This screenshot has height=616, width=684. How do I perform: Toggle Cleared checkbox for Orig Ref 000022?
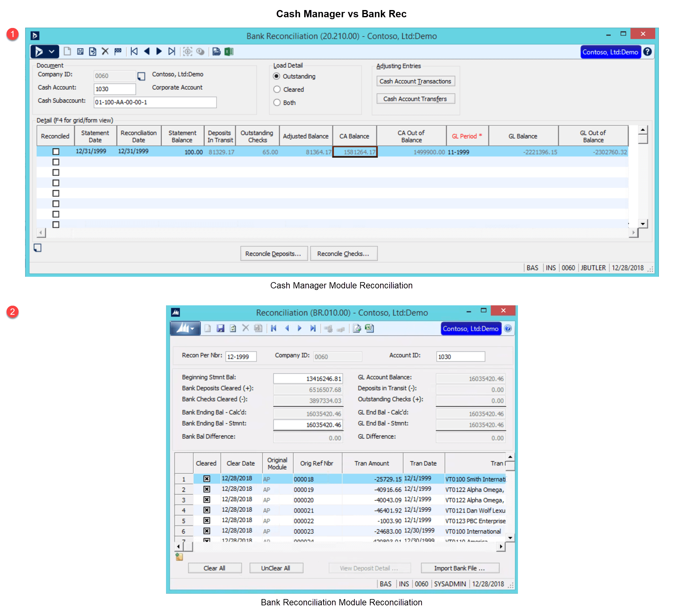(207, 520)
